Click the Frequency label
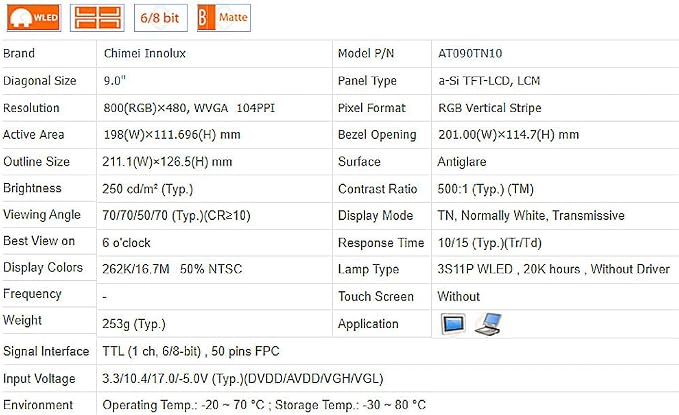Viewport: 679px width, 415px height. click(32, 294)
